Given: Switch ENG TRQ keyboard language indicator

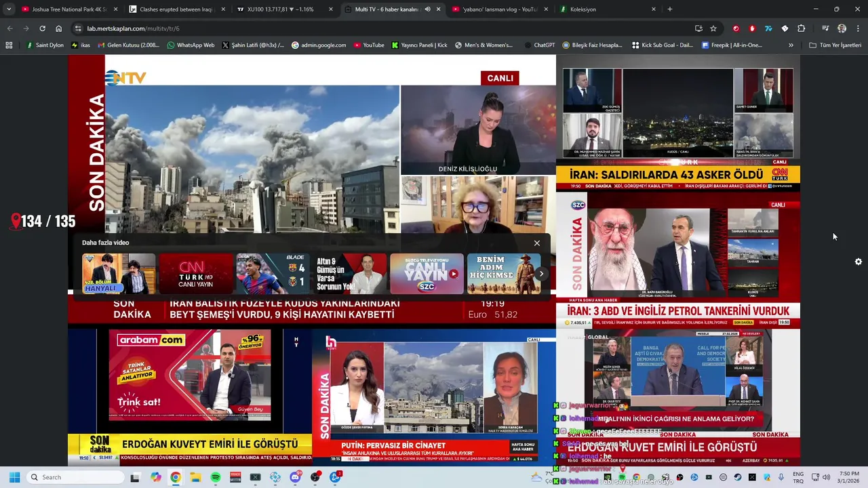Looking at the screenshot, I should pos(798,477).
